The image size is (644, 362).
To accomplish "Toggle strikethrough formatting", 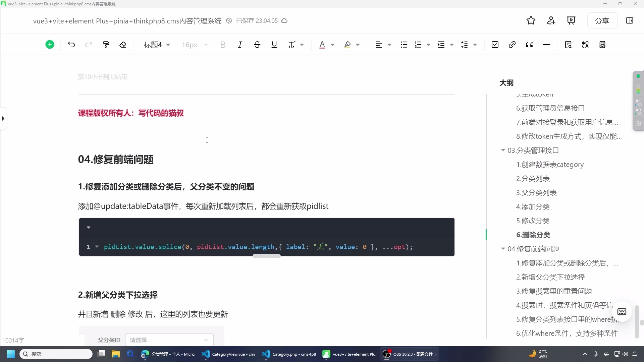I will 257,45.
